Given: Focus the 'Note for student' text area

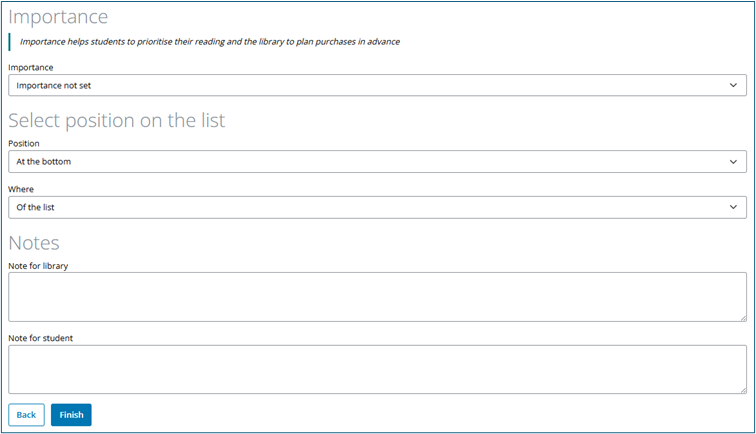Looking at the screenshot, I should click(x=377, y=369).
